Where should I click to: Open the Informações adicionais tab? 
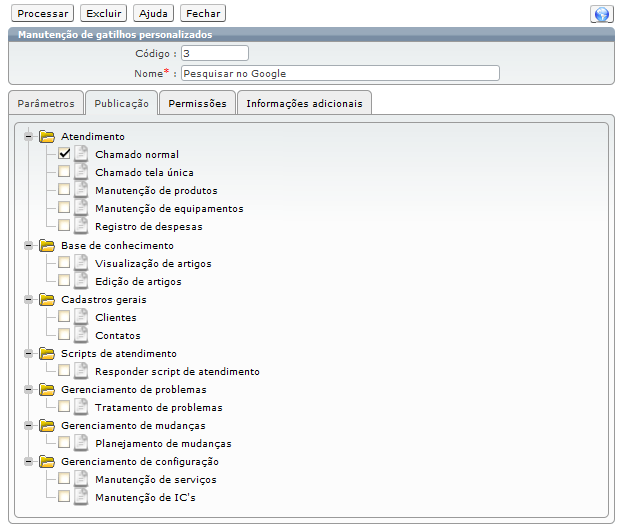[305, 103]
